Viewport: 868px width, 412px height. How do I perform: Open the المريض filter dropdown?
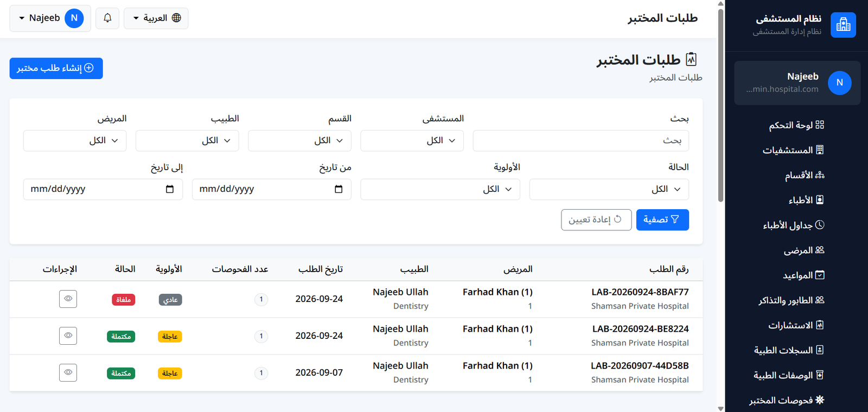75,140
